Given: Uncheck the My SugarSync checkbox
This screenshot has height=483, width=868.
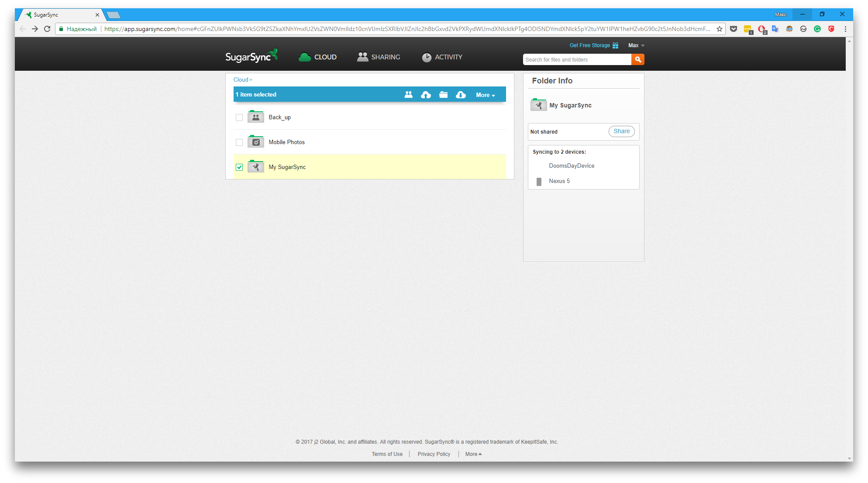Looking at the screenshot, I should [x=239, y=167].
